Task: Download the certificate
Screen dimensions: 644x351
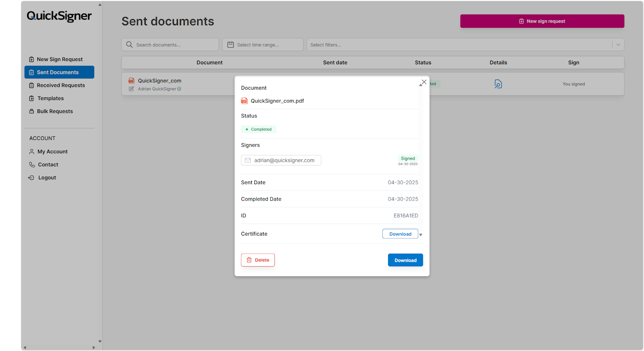Action: click(x=400, y=234)
